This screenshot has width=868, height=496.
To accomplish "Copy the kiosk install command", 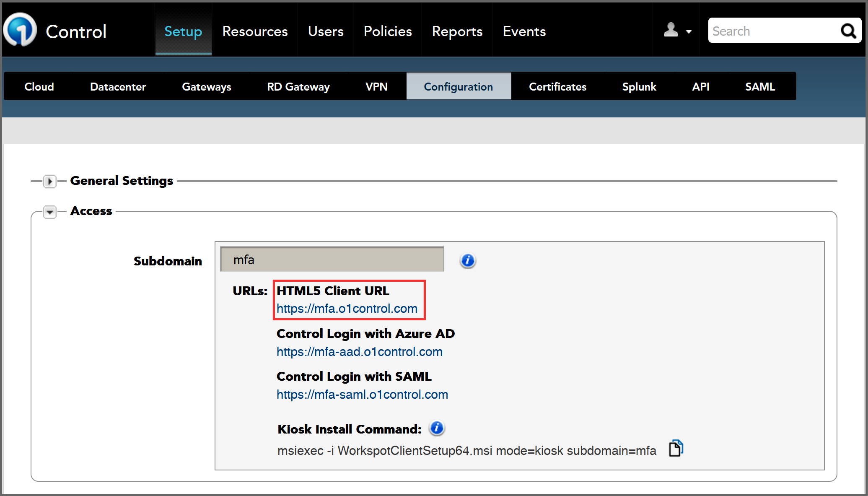I will pos(676,448).
